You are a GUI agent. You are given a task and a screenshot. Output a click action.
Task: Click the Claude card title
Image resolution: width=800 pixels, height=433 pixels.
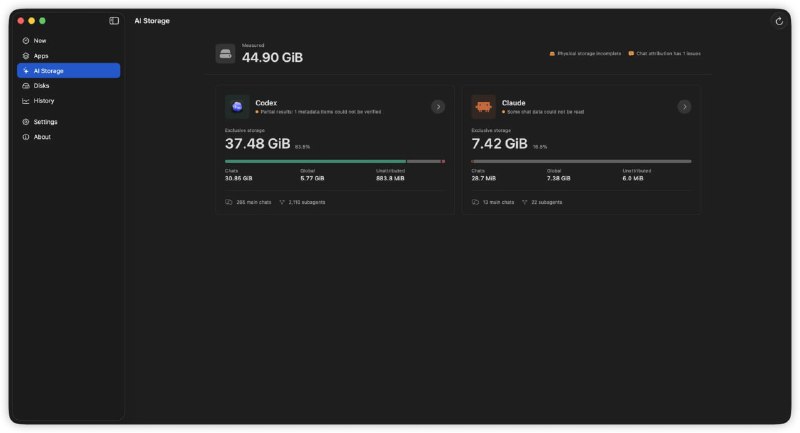coord(513,103)
